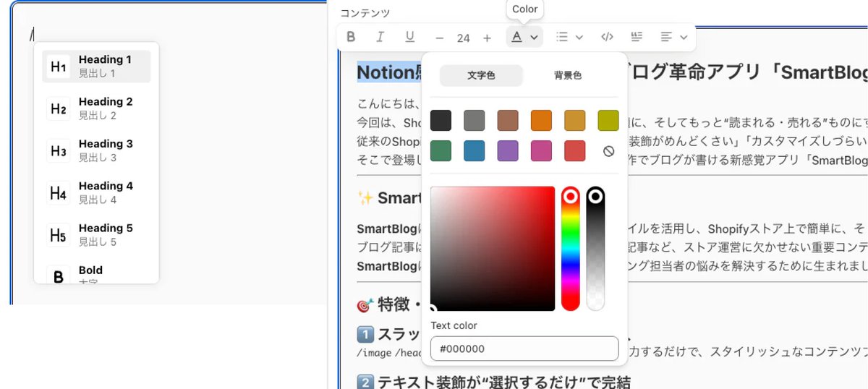Click the H2 icon in slash menu
The height and width of the screenshot is (389, 868).
point(59,109)
